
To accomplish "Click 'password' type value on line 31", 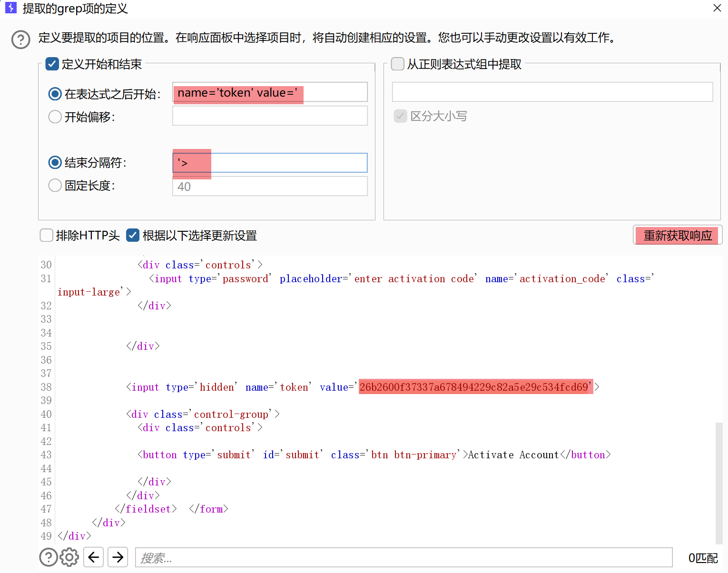I will [x=246, y=278].
